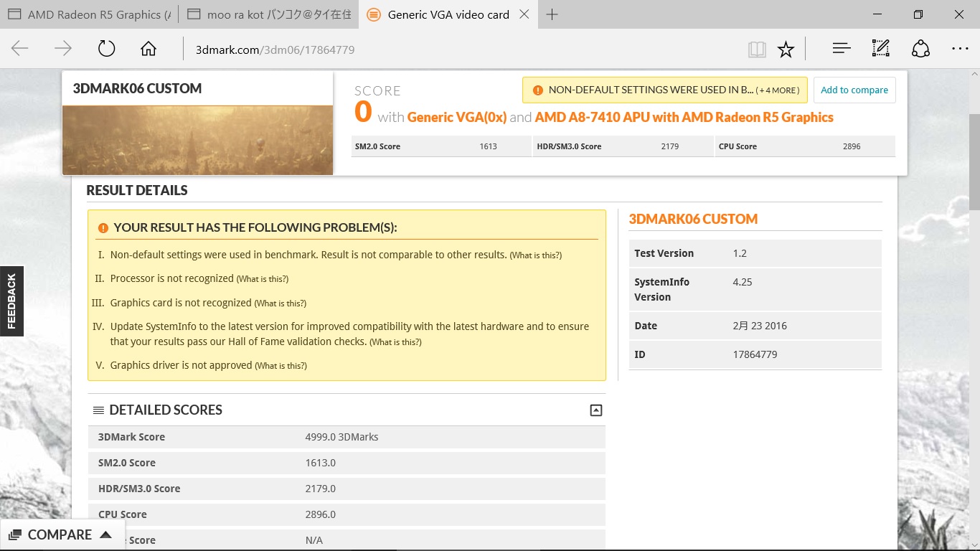Open the Hub three-lines icon

[x=842, y=48]
